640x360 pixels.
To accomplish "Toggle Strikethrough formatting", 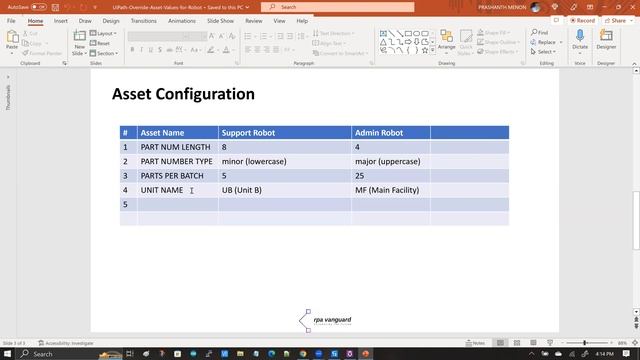I will (x=169, y=50).
